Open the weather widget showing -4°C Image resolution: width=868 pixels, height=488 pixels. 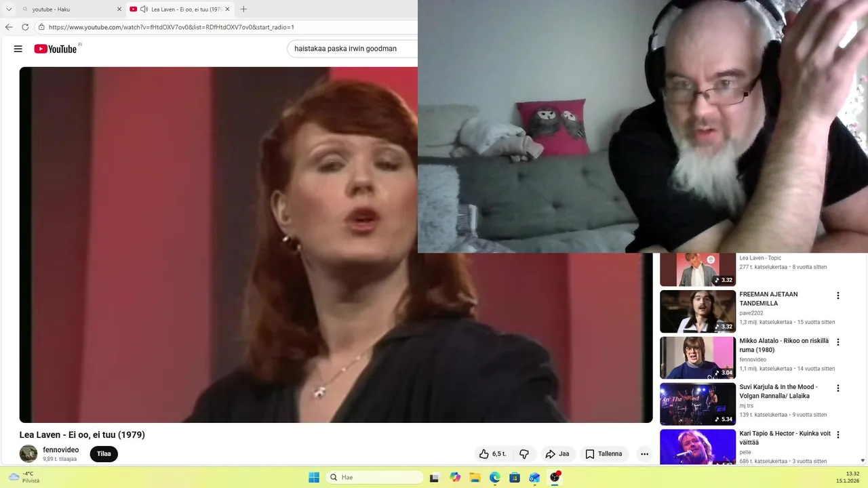tap(24, 477)
